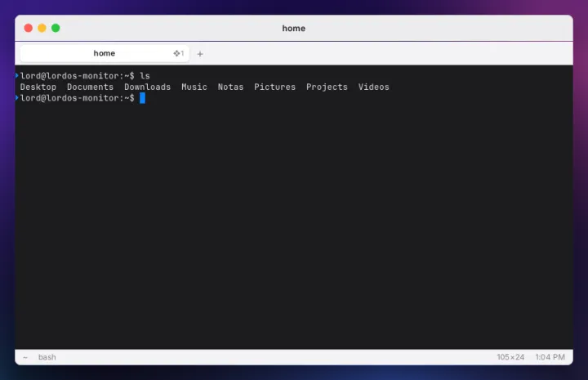Click the terminal size '105×24' indicator
This screenshot has width=588, height=380.
click(x=510, y=357)
